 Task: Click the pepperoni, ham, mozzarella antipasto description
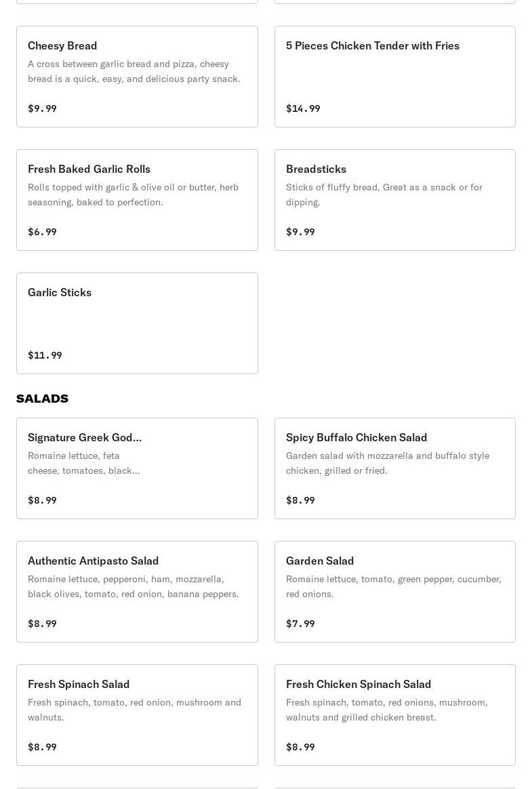(133, 586)
